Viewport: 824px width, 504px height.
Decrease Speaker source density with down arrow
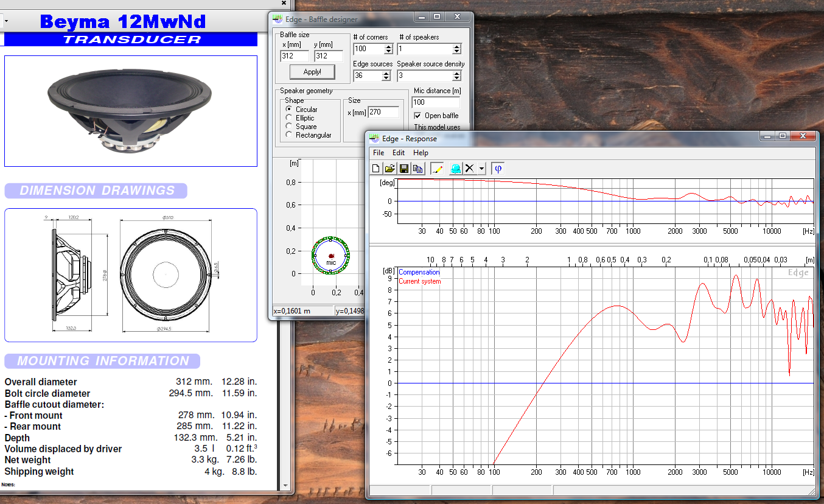[x=457, y=79]
